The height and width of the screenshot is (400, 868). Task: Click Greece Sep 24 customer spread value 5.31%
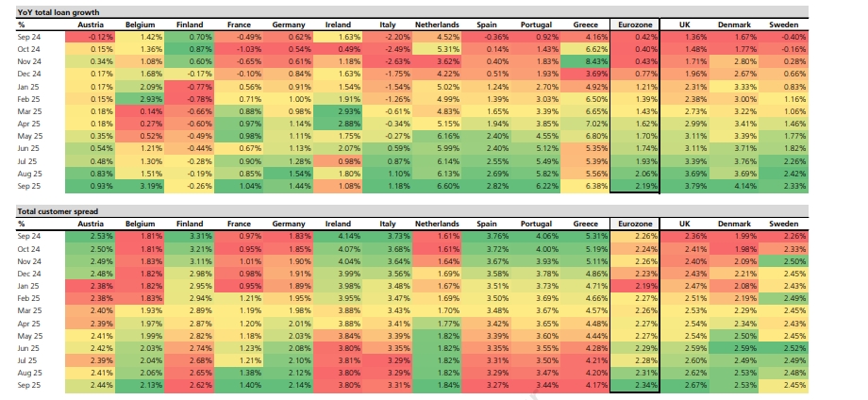coord(586,236)
